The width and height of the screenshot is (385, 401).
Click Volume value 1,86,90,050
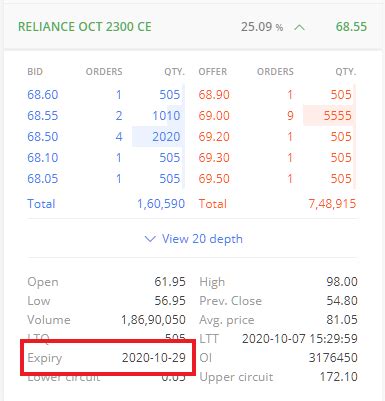(153, 320)
